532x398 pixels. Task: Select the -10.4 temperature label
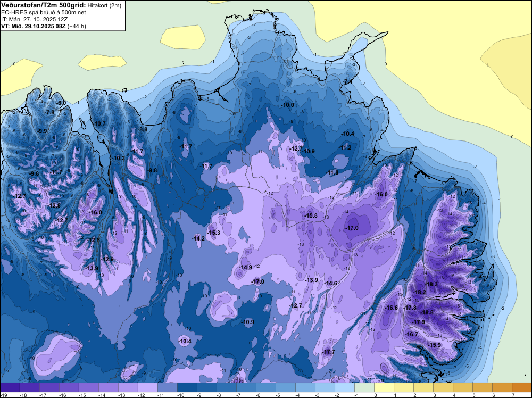[348, 134]
